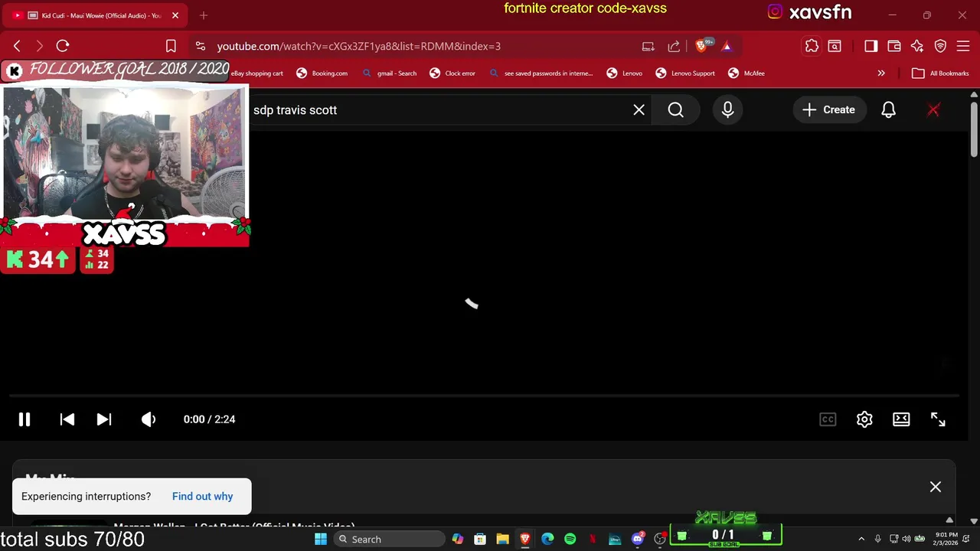Screen dimensions: 980x551
Task: Click Find out why link
Action: pos(202,497)
